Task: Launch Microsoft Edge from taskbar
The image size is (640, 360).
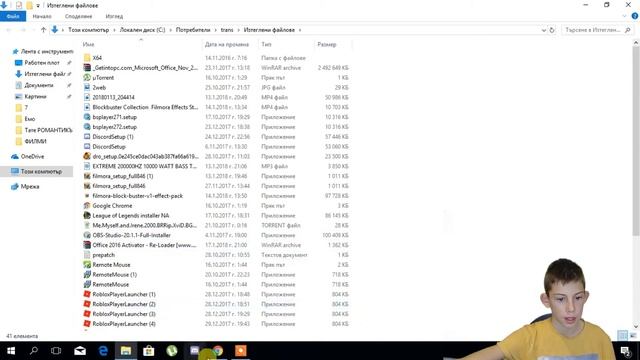Action: pyautogui.click(x=103, y=351)
